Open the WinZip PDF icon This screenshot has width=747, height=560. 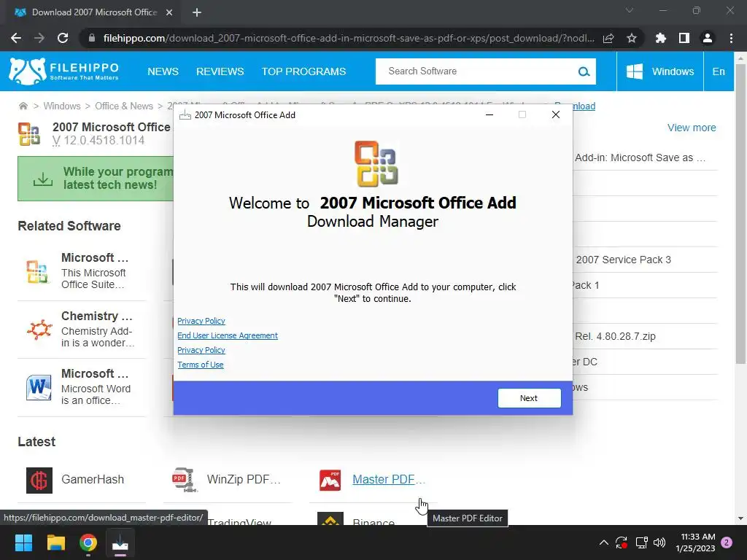tap(185, 480)
